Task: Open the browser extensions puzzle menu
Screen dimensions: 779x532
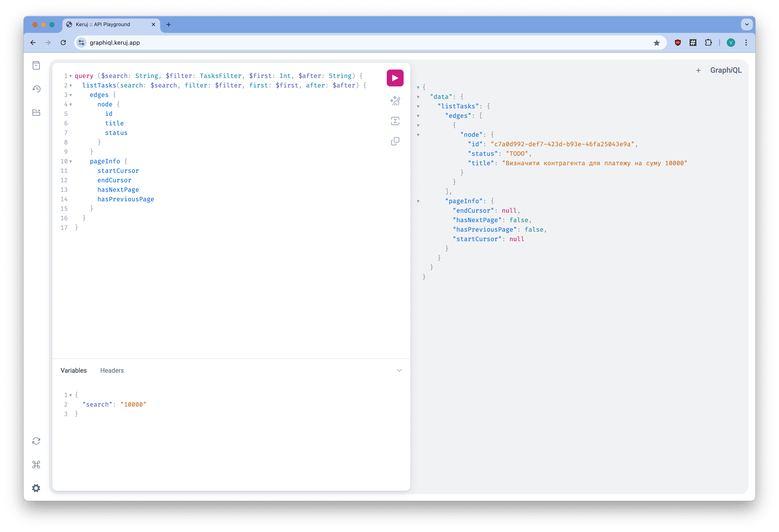Action: (x=708, y=43)
